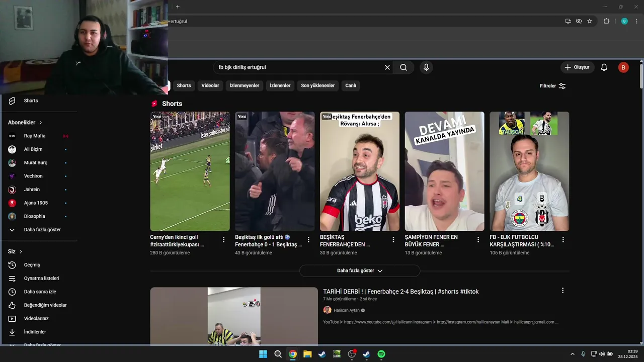The height and width of the screenshot is (362, 644).
Task: Open options for FB - BJK FUTBOLCU short
Action: pos(563,240)
